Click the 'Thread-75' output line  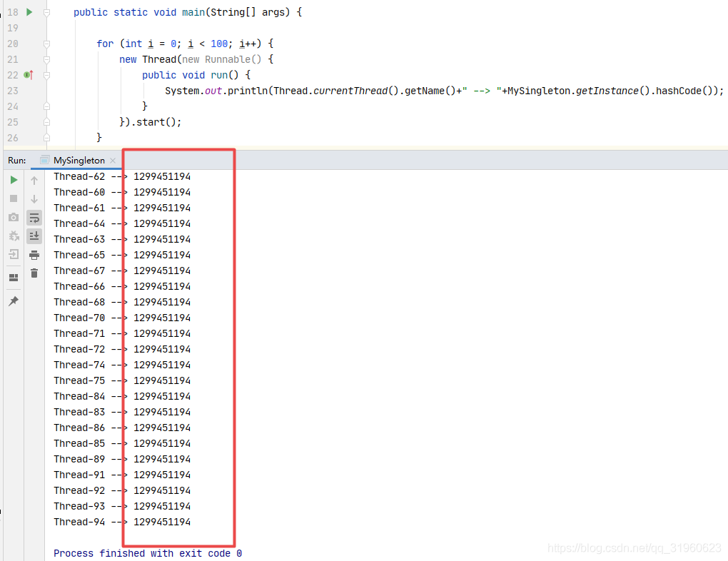pos(122,381)
